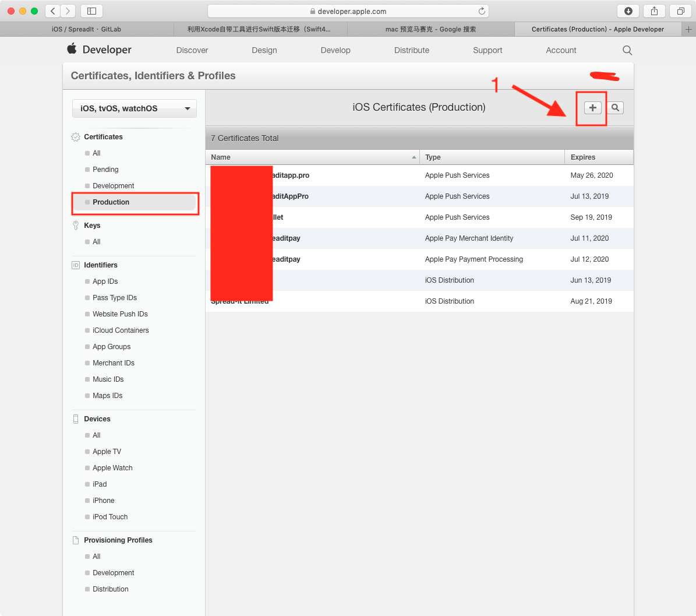Open Safari downloads button
This screenshot has height=616, width=696.
(x=628, y=11)
